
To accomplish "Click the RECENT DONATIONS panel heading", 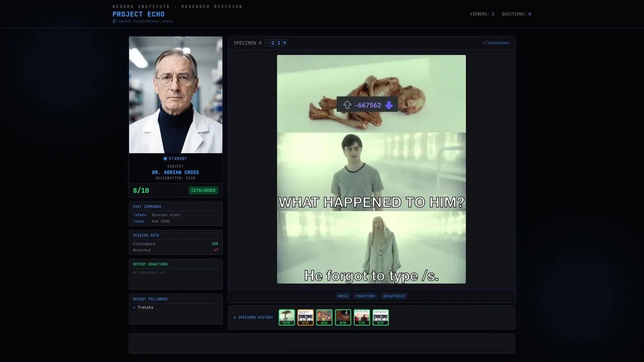I will 150,264.
